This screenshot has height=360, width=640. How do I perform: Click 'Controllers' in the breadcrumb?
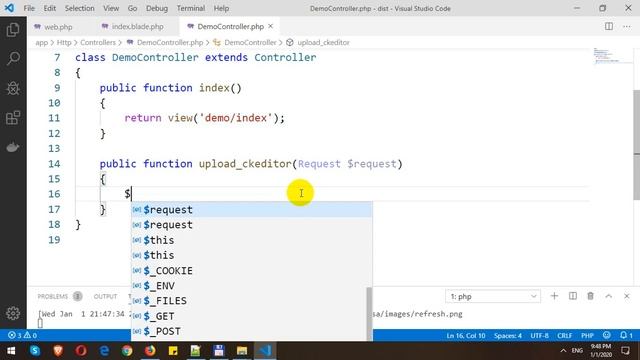[98, 42]
